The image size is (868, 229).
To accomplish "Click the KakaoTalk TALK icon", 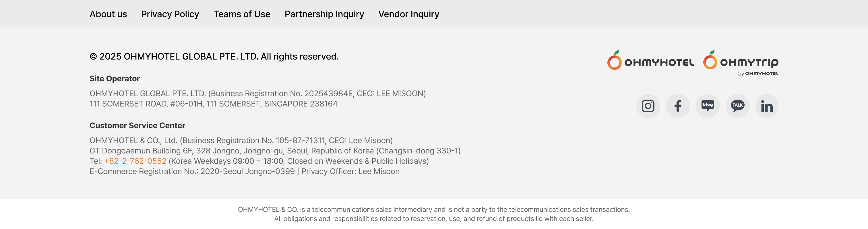I will pos(737,106).
